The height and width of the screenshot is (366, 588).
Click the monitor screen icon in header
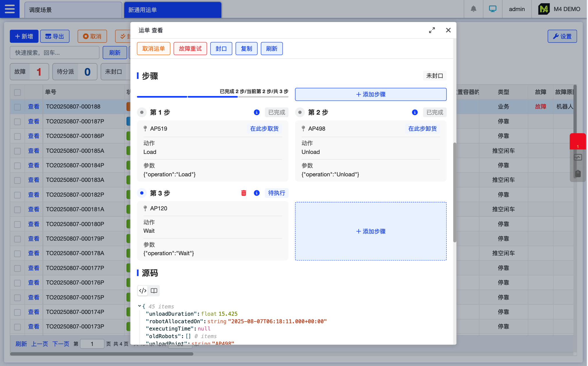(493, 9)
